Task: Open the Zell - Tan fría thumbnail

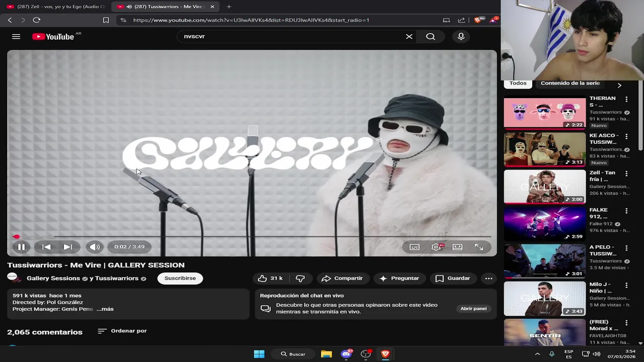Action: [x=545, y=187]
